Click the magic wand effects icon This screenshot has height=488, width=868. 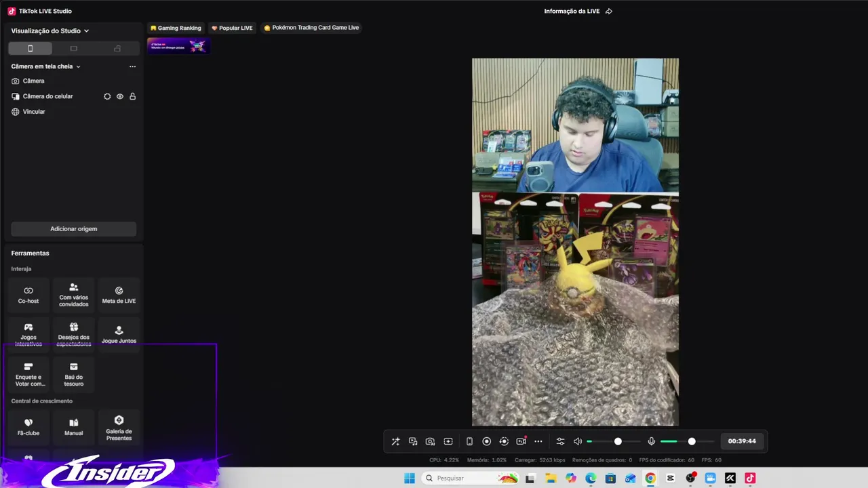pos(395,441)
